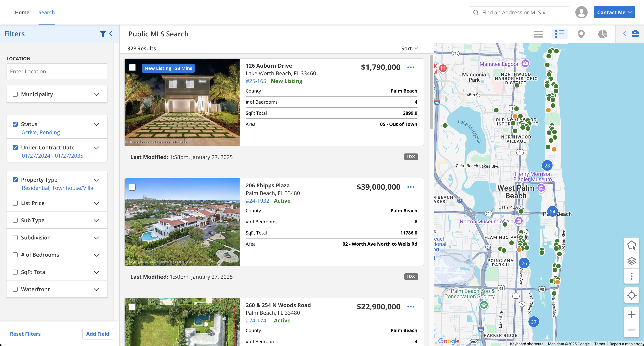The image size is (644, 346).
Task: Open the map layers control
Action: tap(632, 261)
